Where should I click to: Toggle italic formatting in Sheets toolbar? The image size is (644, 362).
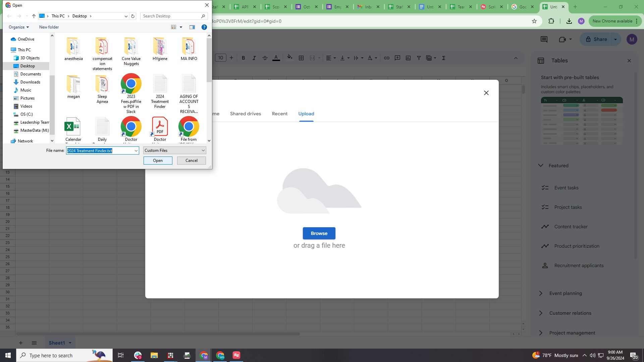click(x=254, y=58)
